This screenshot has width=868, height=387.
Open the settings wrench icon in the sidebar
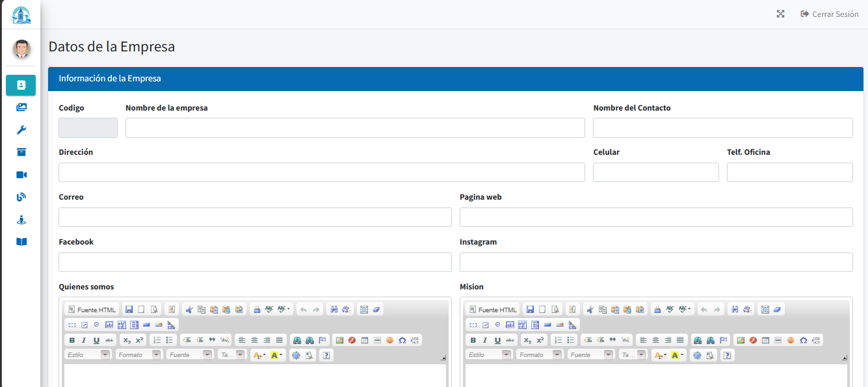coord(21,129)
